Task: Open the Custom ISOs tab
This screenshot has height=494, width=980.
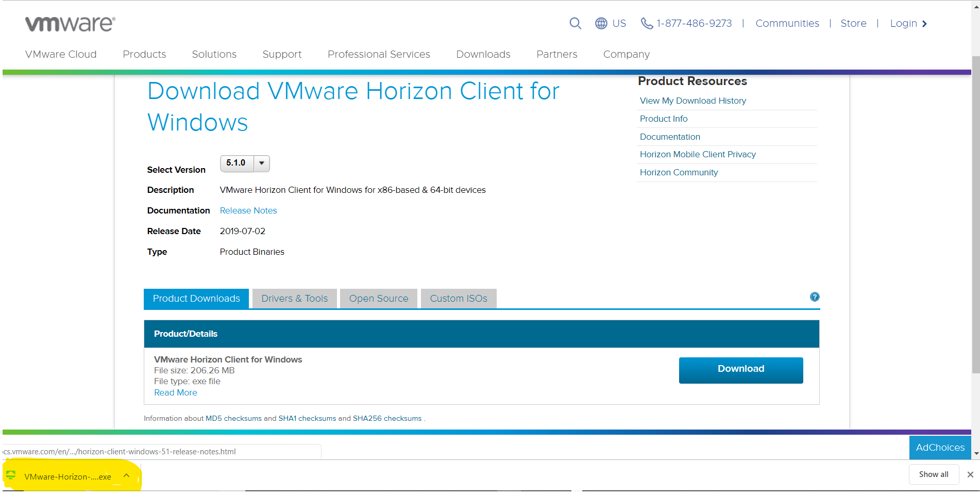Action: click(458, 298)
